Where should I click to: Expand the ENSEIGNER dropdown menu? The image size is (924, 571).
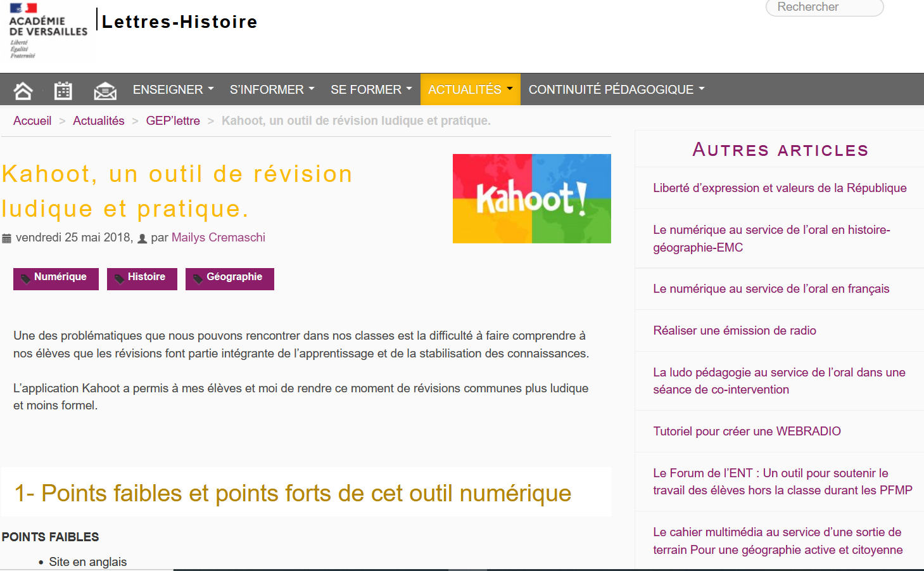(173, 89)
